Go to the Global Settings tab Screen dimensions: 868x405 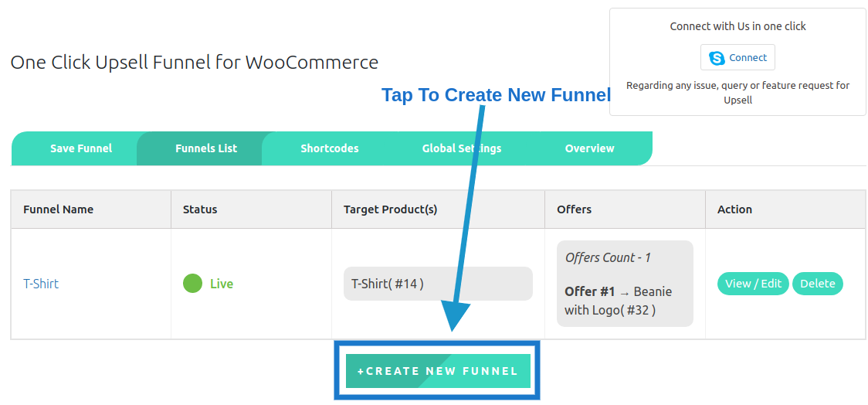[462, 148]
